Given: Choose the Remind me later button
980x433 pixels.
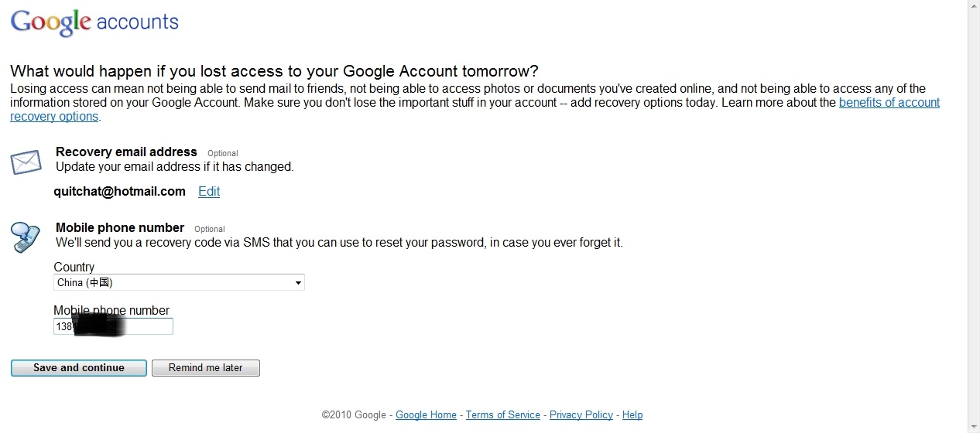Looking at the screenshot, I should pyautogui.click(x=206, y=368).
